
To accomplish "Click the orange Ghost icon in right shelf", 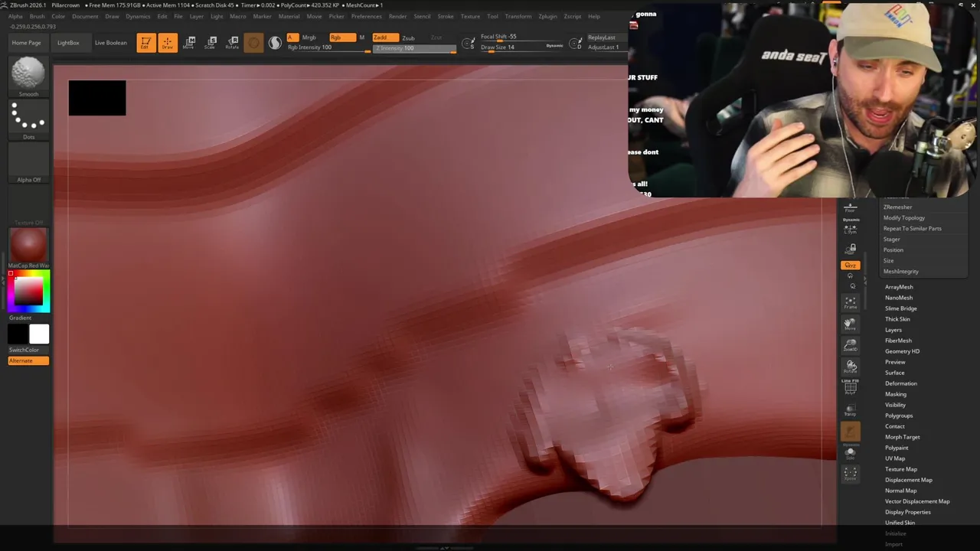I will [851, 432].
